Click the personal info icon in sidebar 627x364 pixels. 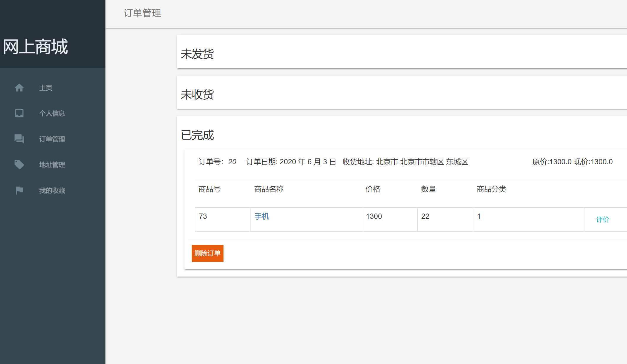19,113
